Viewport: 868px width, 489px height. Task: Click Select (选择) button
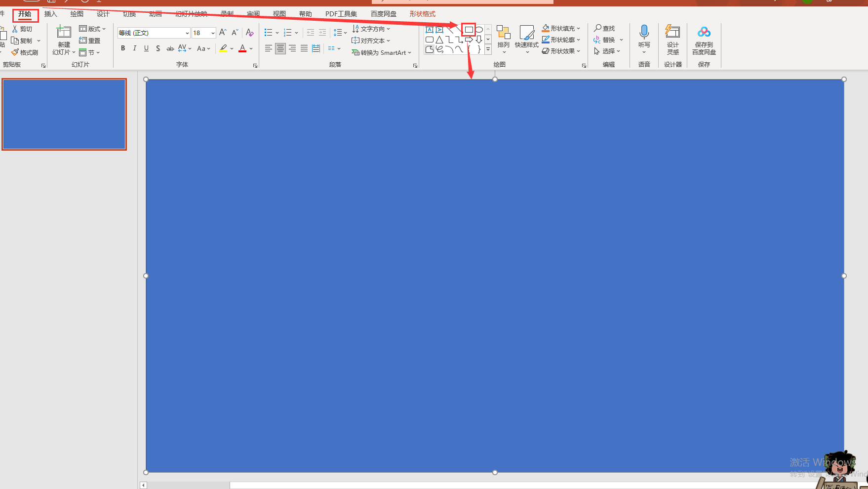point(607,51)
